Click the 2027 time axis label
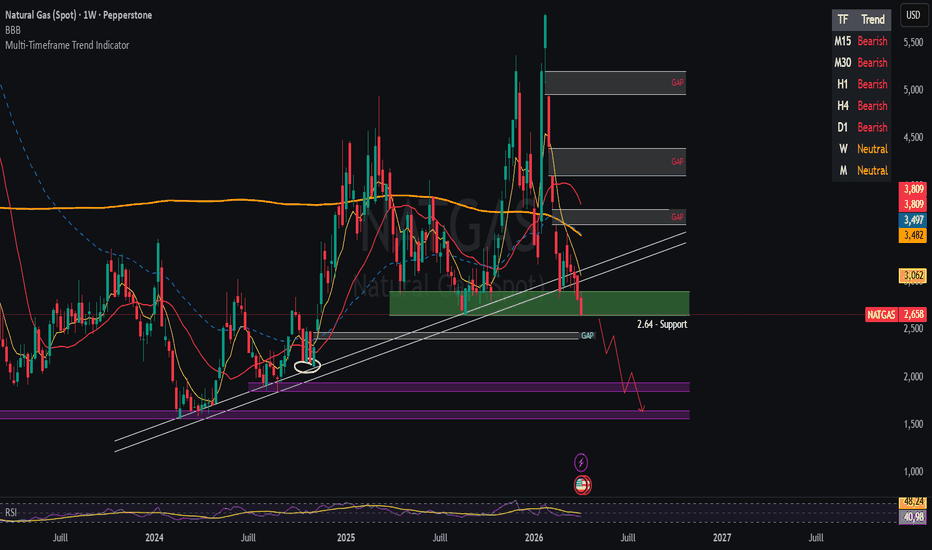 coord(722,538)
